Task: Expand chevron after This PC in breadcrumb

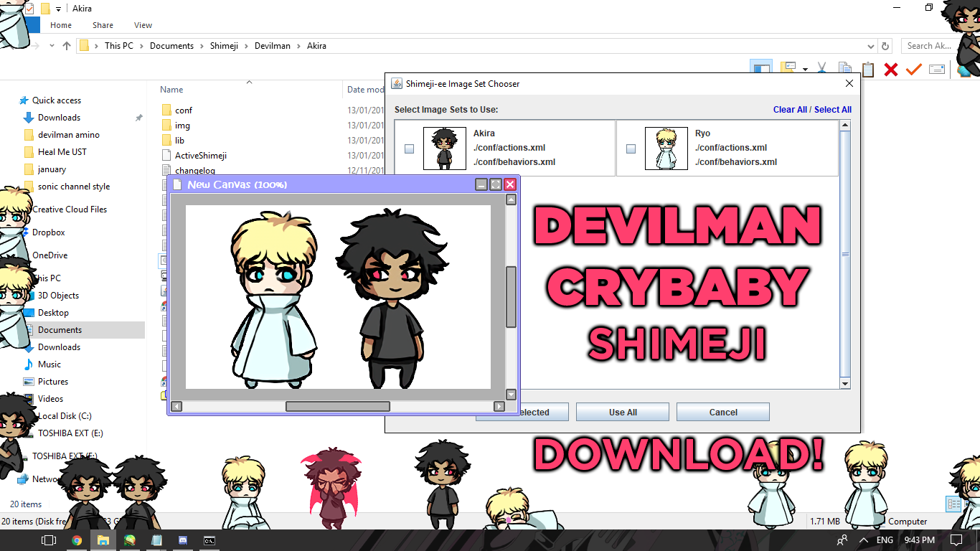Action: [141, 46]
